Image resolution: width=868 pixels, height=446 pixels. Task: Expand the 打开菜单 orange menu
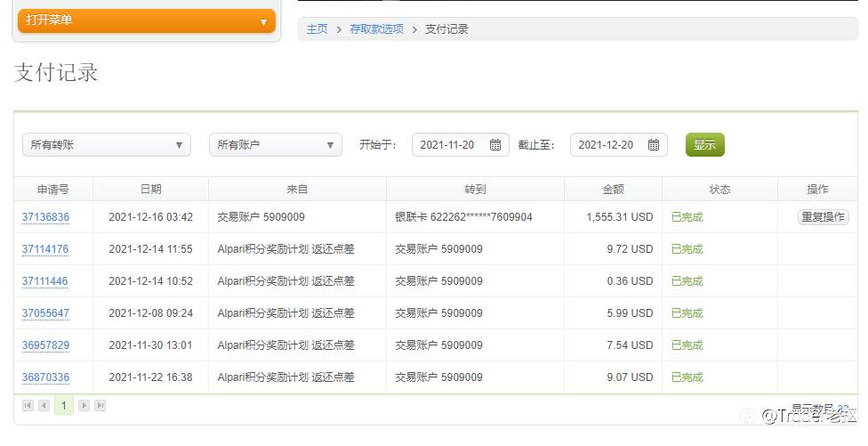[x=147, y=21]
